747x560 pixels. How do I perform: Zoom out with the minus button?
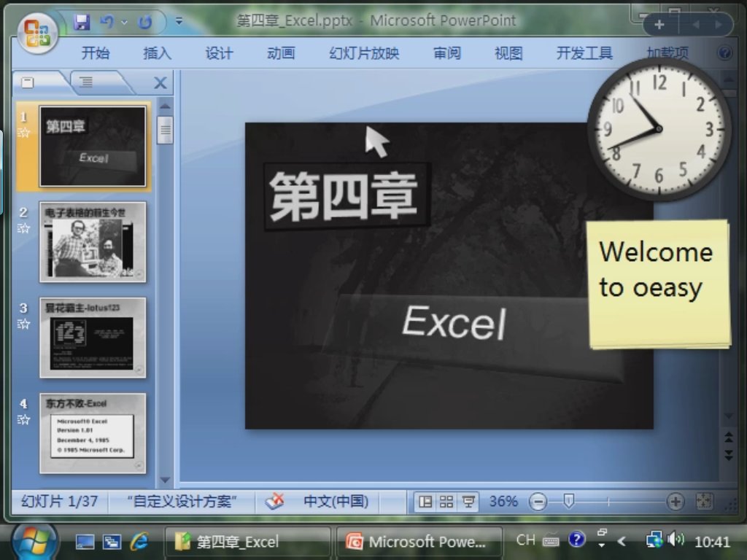(538, 502)
